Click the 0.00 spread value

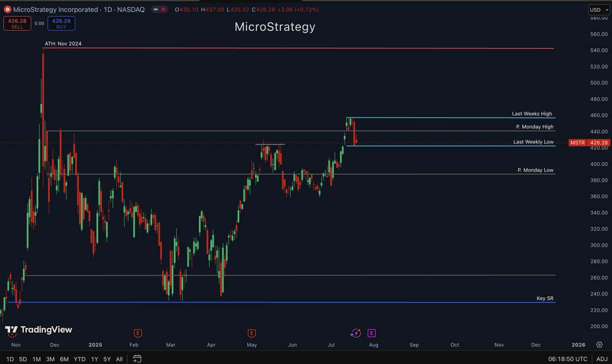39,23
